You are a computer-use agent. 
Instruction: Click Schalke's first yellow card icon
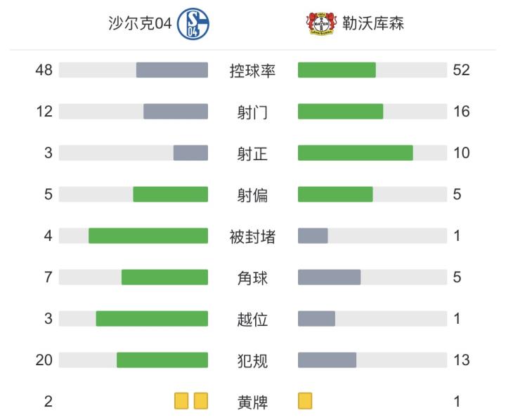click(x=183, y=401)
